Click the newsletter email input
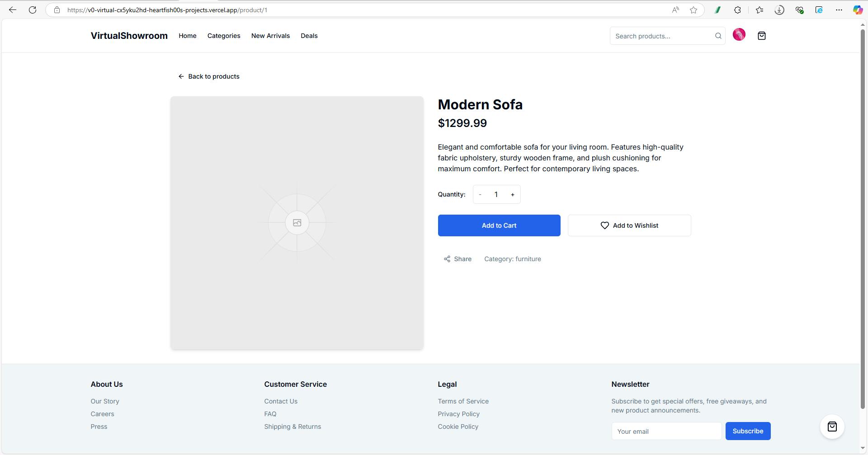The image size is (868, 455). (x=666, y=432)
